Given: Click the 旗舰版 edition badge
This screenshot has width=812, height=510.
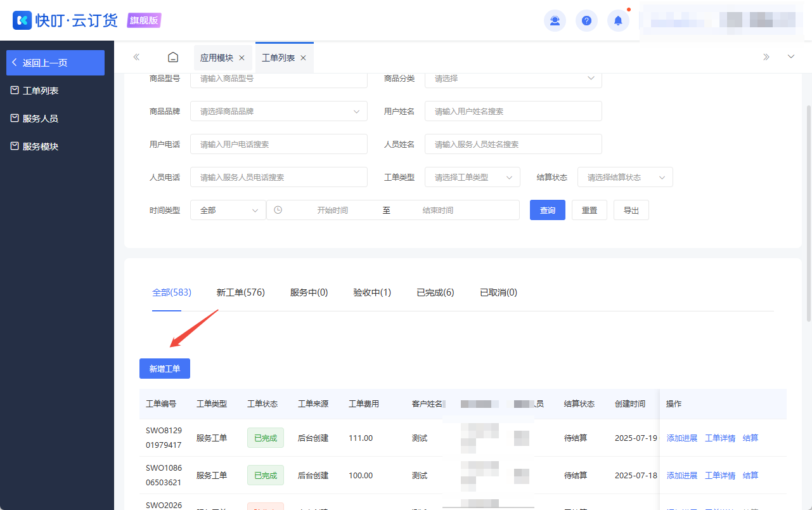Looking at the screenshot, I should point(145,20).
